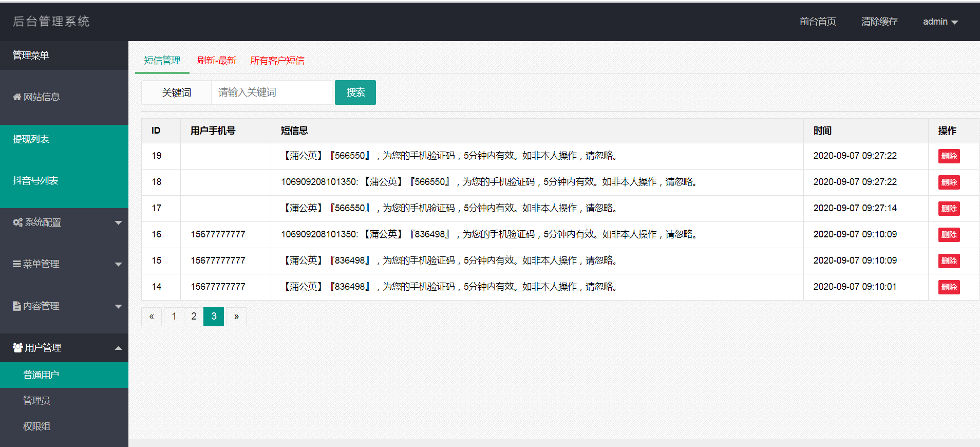Screen dimensions: 980x447
Task: Click the timestamp in row ID 16
Action: click(x=855, y=234)
